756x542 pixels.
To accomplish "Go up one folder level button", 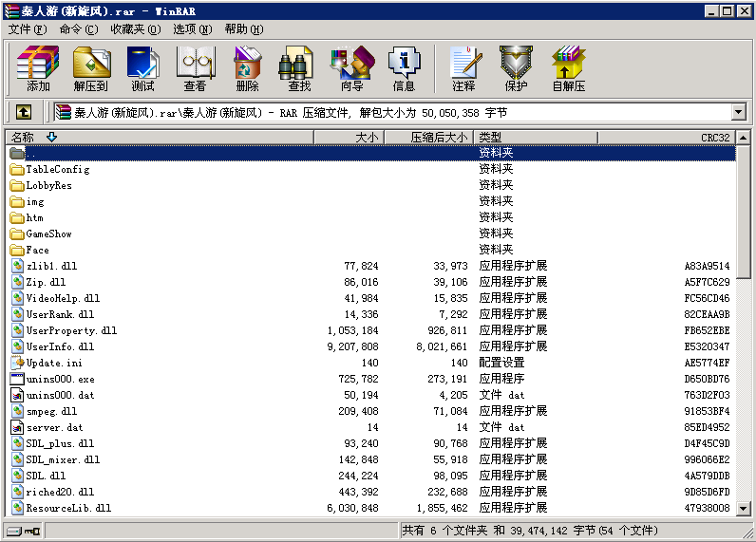I will point(24,112).
